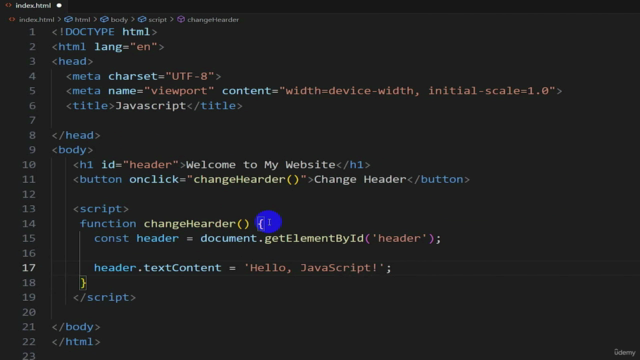Click "Welcome to My Website" heading text
This screenshot has width=640, height=360.
[261, 164]
